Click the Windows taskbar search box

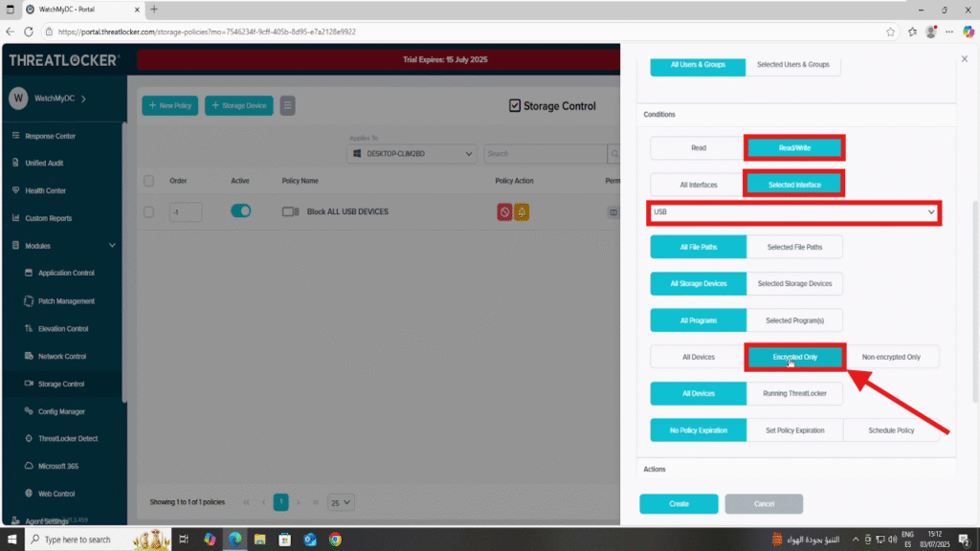click(x=98, y=540)
